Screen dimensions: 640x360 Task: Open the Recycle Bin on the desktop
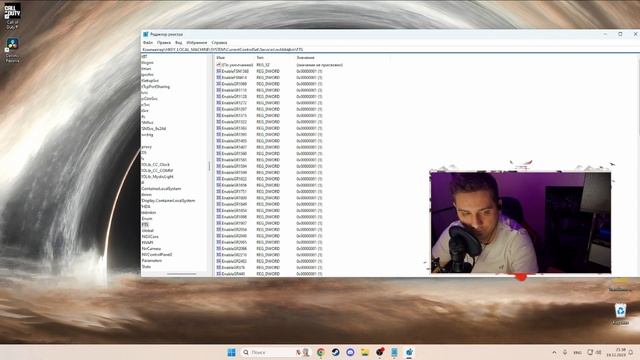coord(620,314)
